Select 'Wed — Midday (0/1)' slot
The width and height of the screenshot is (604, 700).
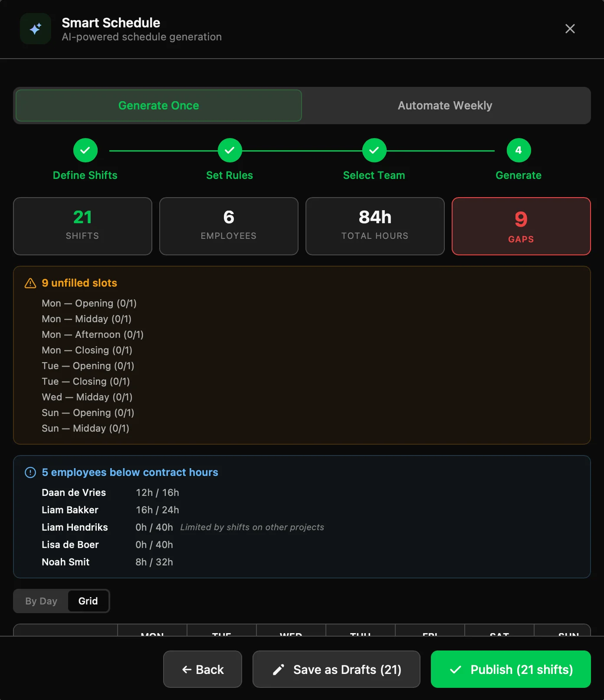87,397
